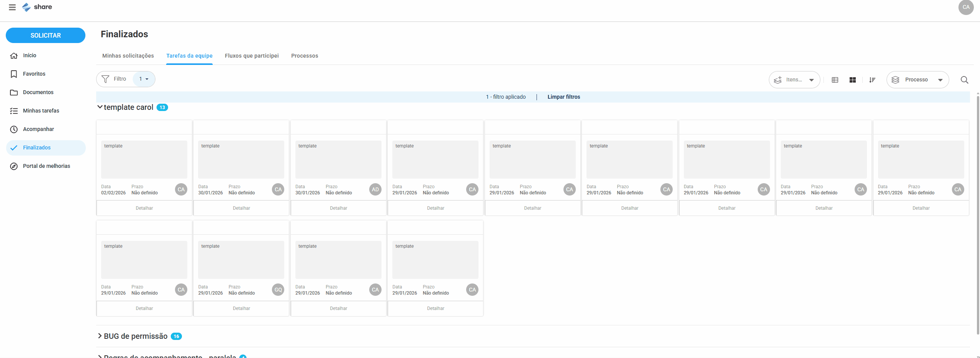The width and height of the screenshot is (980, 358).
Task: Open user avatar CA in header
Action: (x=966, y=7)
